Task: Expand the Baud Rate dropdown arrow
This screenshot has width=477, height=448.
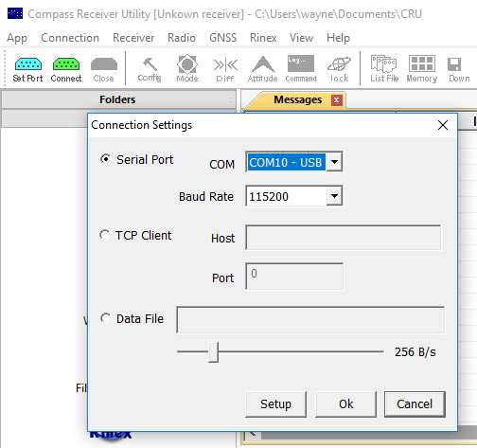Action: [x=334, y=196]
